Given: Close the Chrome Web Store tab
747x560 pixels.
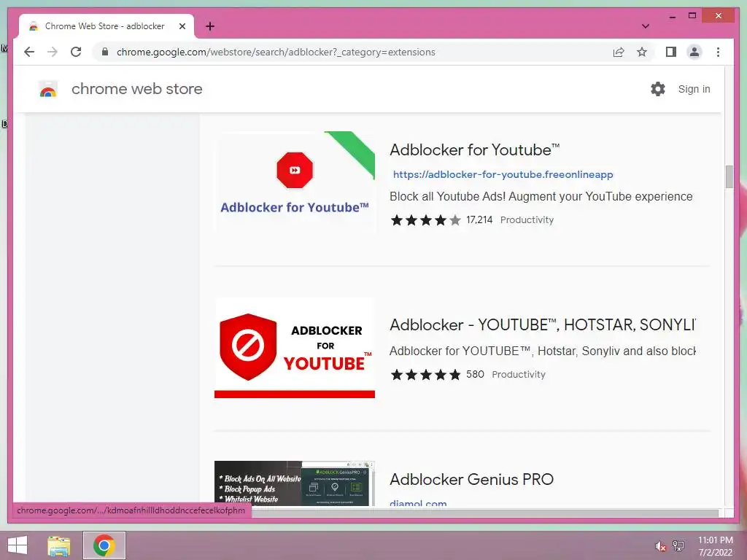Looking at the screenshot, I should pyautogui.click(x=182, y=26).
